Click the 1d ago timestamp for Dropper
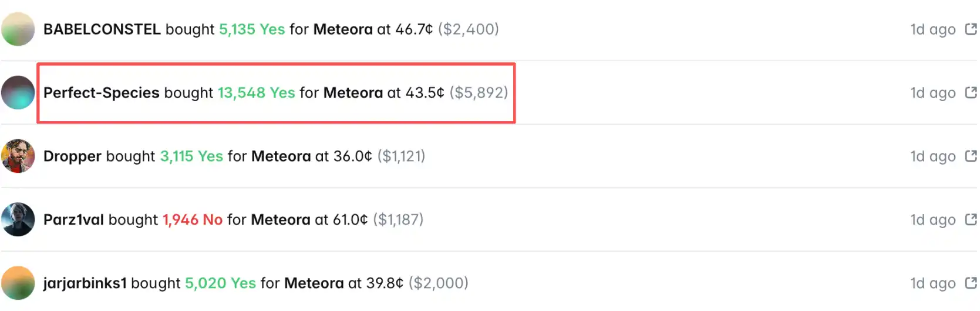This screenshot has height=311, width=980. click(932, 156)
